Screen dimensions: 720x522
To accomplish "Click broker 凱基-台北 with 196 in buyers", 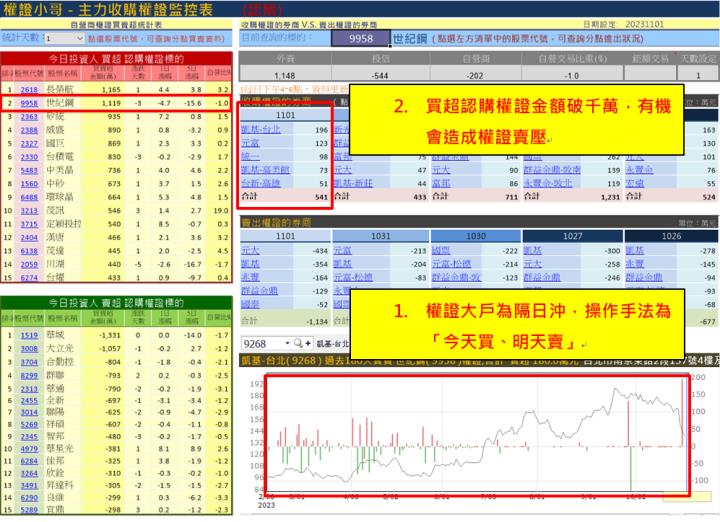I will tap(260, 130).
